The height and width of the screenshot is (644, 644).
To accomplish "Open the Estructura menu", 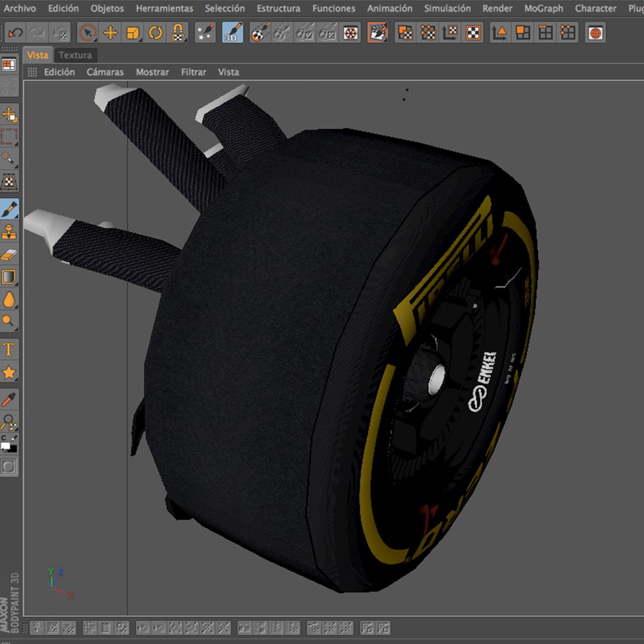I will 278,8.
